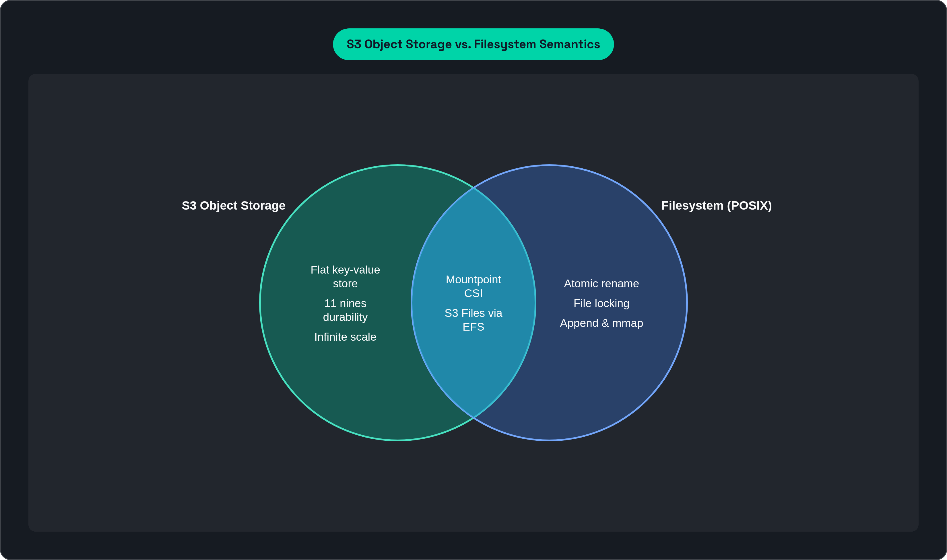Click the 'Flat key-value store' text
947x560 pixels.
point(345,277)
